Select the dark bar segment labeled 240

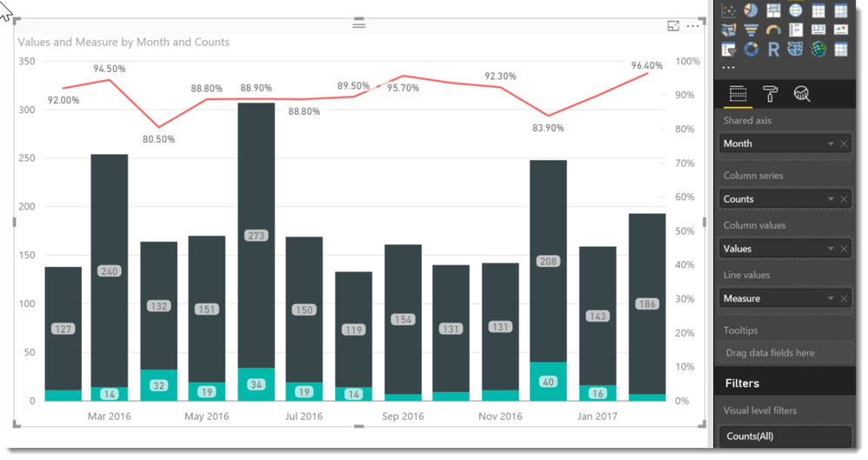pyautogui.click(x=110, y=270)
